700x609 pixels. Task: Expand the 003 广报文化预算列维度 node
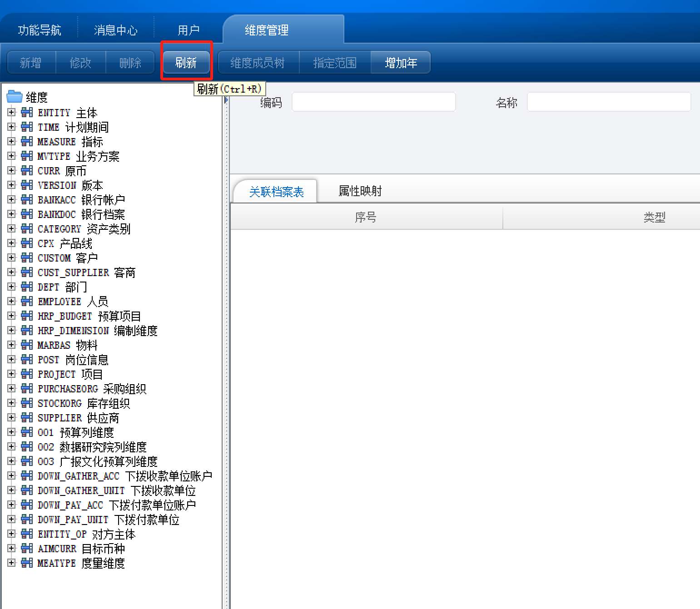click(x=11, y=461)
